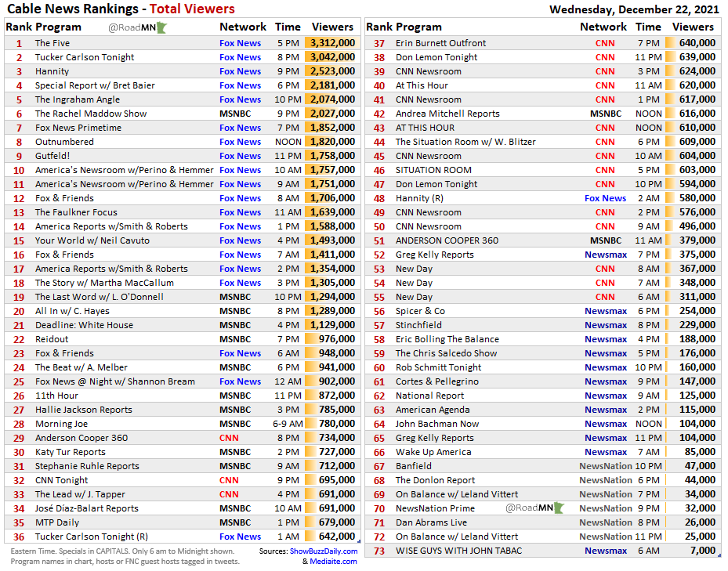Sort the left table by Viewers column header
Image resolution: width=728 pixels, height=571 pixels.
point(332,27)
